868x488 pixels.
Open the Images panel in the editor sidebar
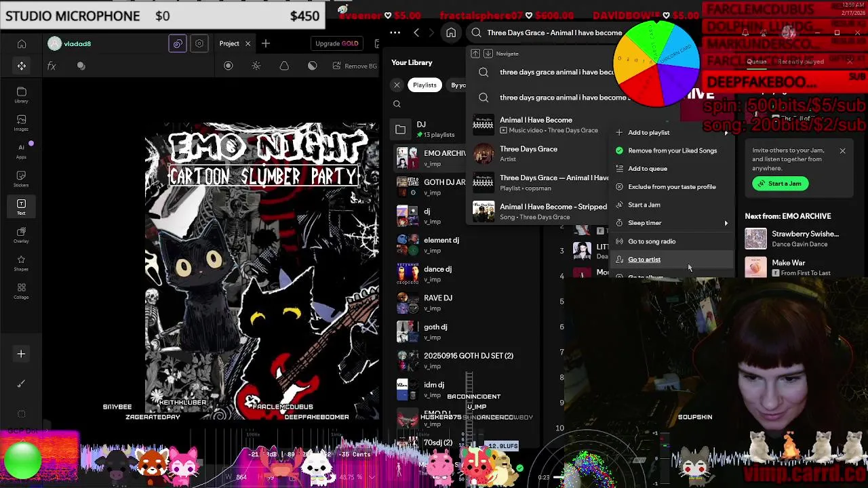point(22,123)
